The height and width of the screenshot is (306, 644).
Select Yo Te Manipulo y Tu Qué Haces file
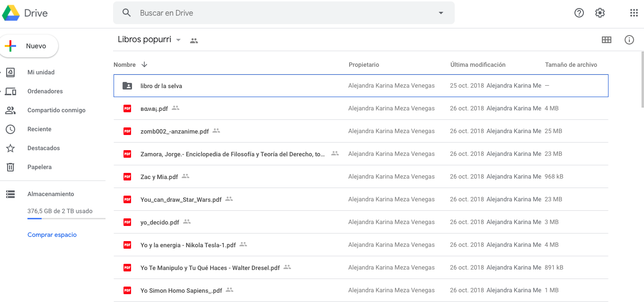361,268
